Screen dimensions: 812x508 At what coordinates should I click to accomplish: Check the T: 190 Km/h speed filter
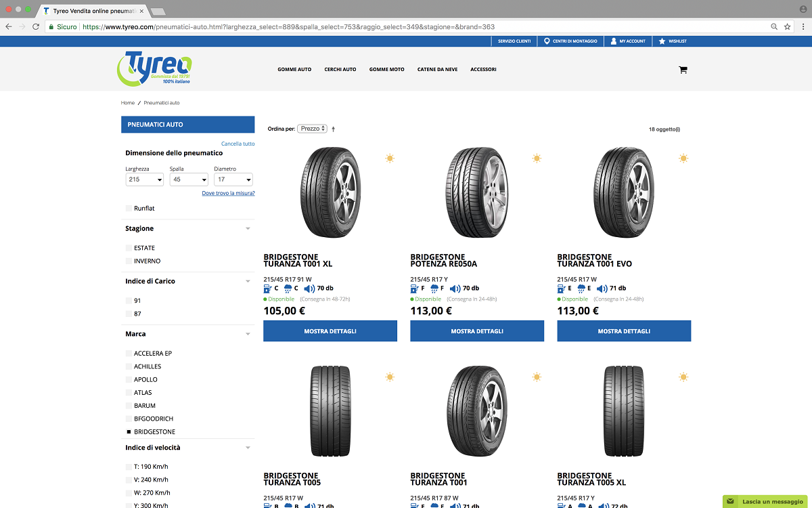point(129,467)
